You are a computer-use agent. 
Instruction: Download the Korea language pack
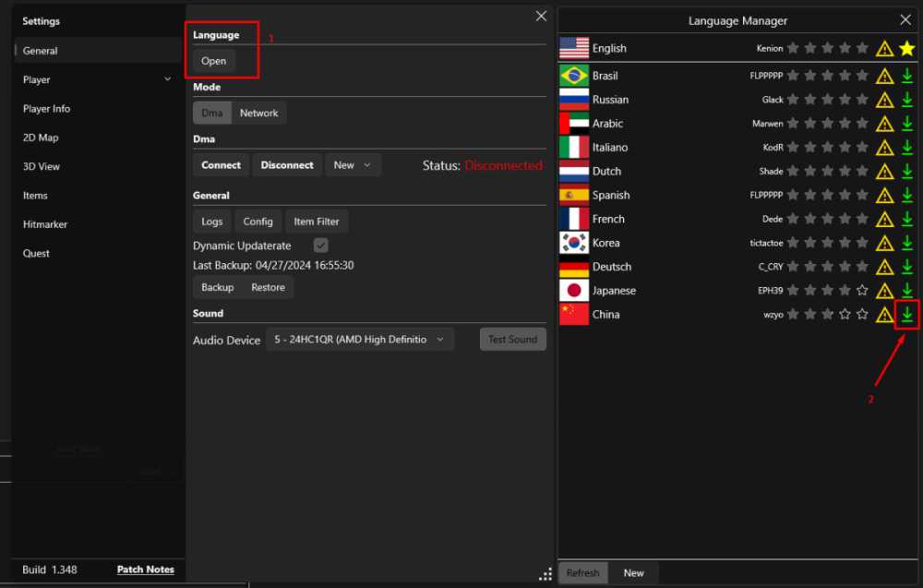coord(907,243)
